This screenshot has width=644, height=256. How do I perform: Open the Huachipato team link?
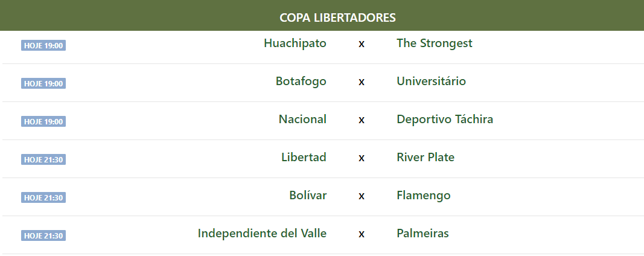pyautogui.click(x=295, y=43)
